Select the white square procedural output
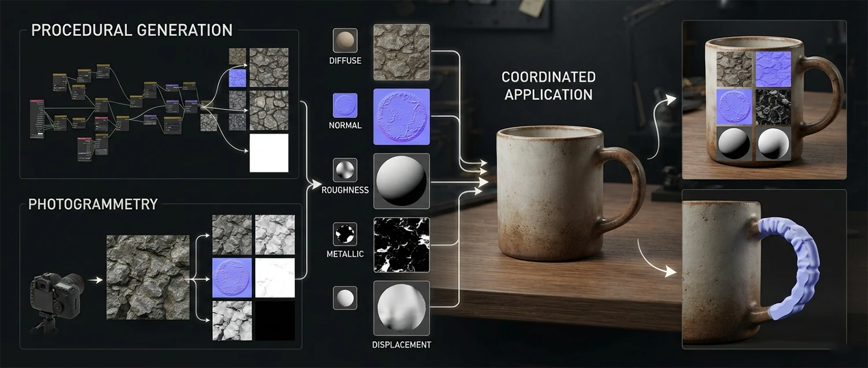Screen dimensions: 868x368 269,153
